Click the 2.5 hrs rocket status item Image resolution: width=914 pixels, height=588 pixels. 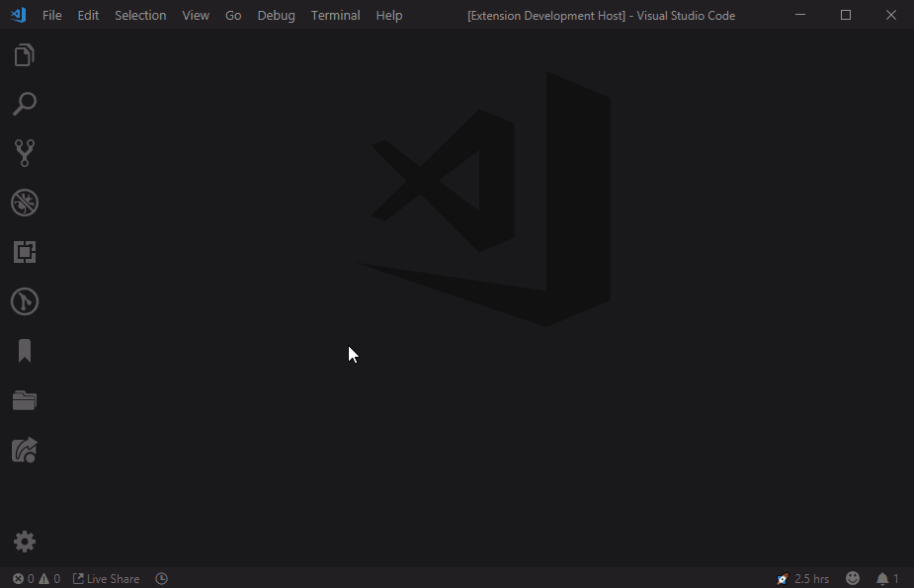pyautogui.click(x=802, y=579)
